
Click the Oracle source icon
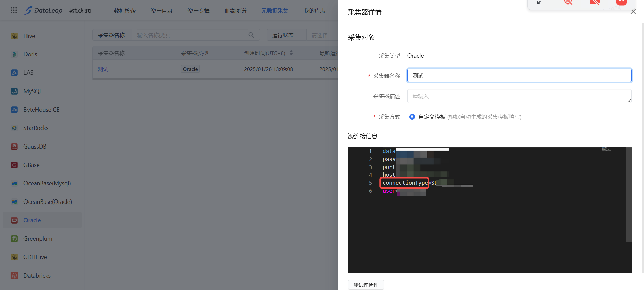(14, 220)
